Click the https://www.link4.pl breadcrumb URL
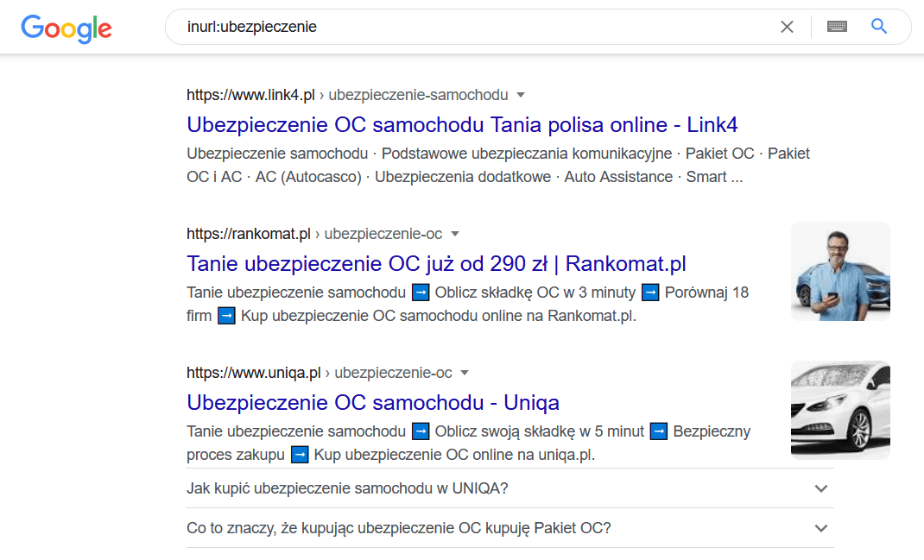 (250, 95)
